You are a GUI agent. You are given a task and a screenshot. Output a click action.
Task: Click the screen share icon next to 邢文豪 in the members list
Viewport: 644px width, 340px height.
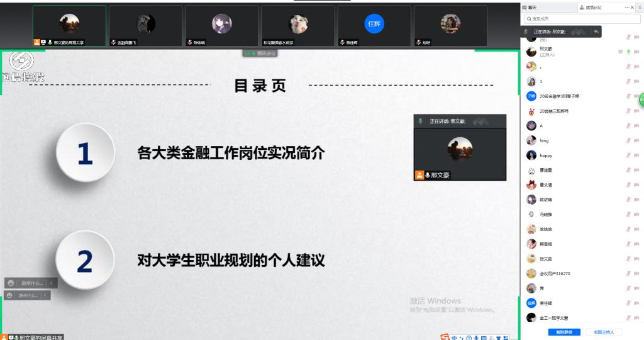coord(619,52)
